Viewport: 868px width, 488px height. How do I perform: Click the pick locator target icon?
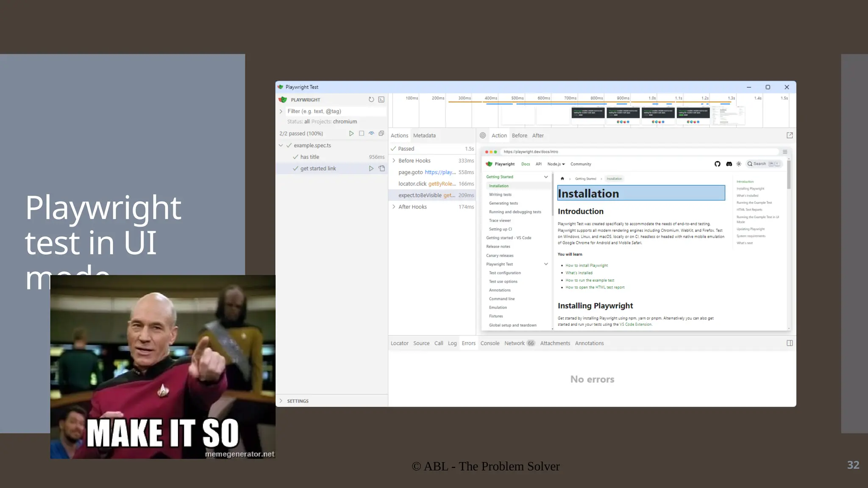tap(483, 136)
